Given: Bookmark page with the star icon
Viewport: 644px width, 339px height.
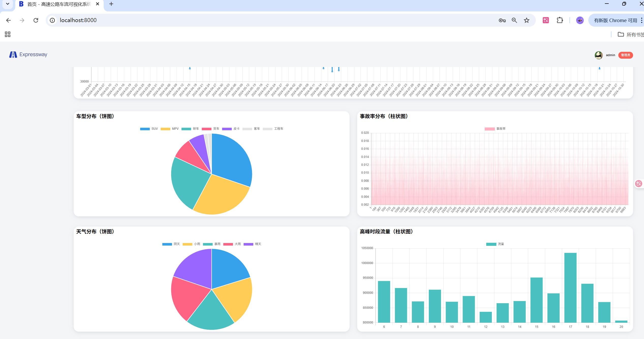Looking at the screenshot, I should 527,20.
